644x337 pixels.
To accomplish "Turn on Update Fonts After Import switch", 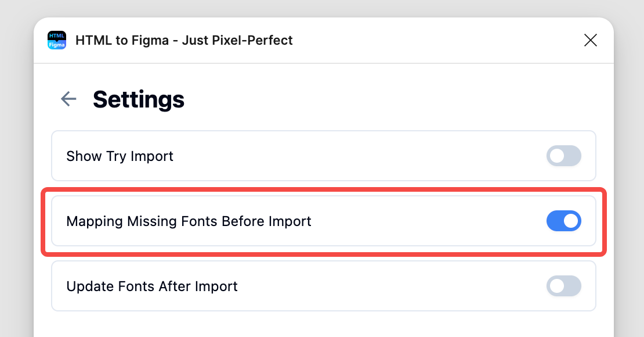I will [563, 286].
